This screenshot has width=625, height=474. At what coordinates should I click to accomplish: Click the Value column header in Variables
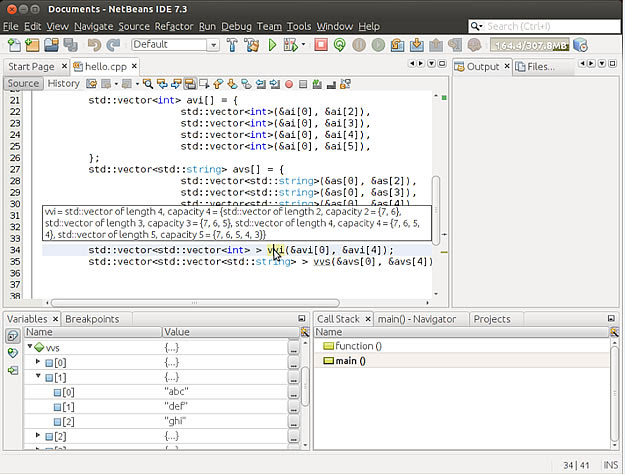[230, 332]
